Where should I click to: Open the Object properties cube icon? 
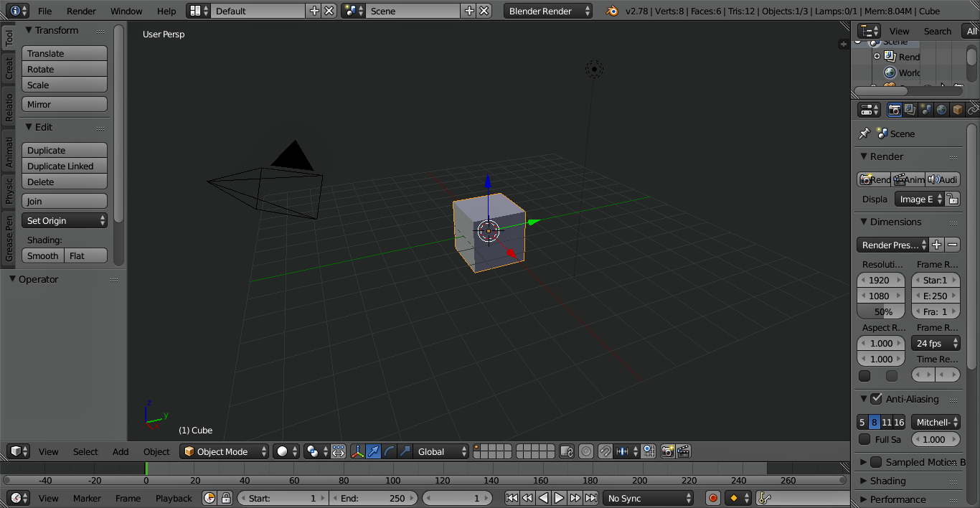957,109
